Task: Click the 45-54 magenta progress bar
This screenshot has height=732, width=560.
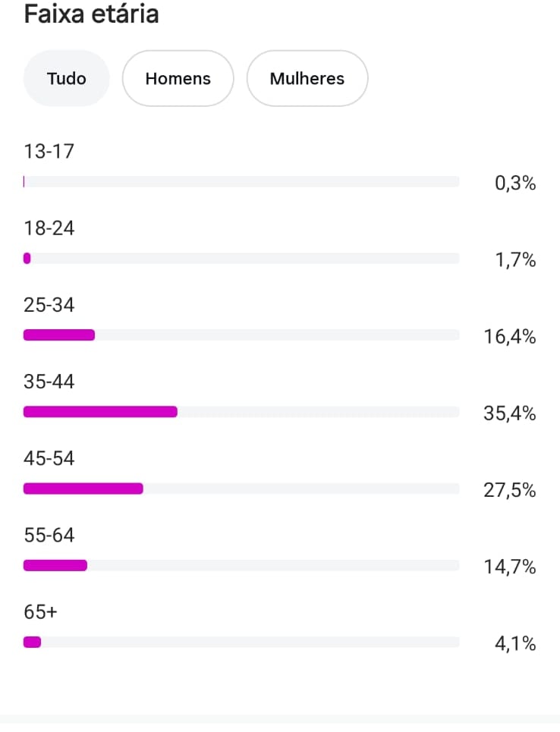Action: tap(83, 489)
